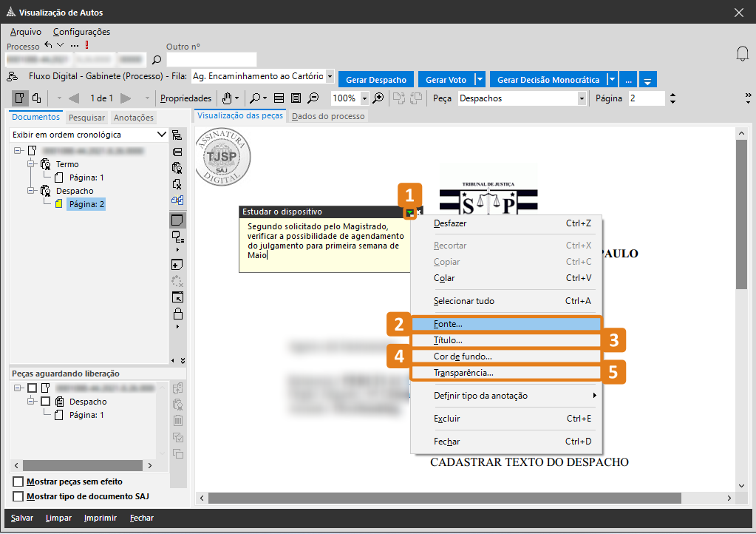Open the Configurações menu
756x534 pixels.
point(81,32)
